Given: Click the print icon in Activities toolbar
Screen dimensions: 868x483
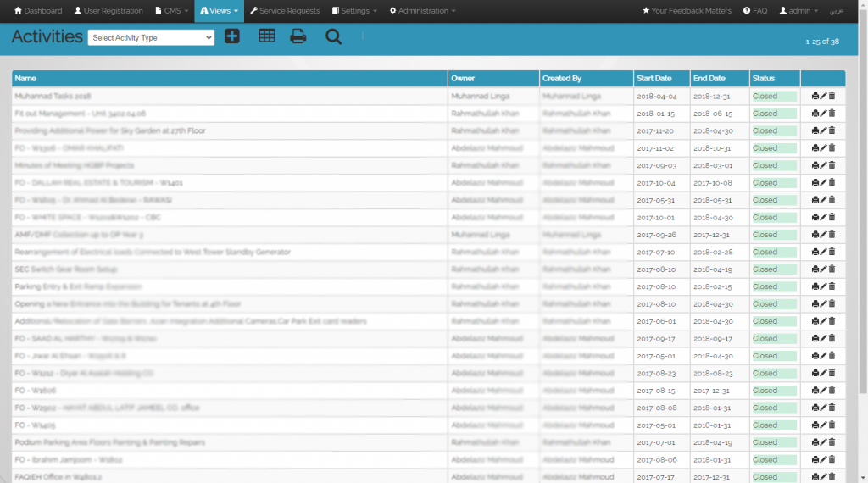Looking at the screenshot, I should (298, 36).
